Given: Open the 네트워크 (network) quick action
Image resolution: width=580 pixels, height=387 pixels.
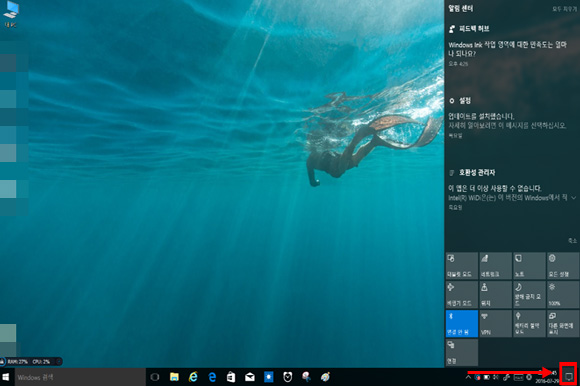Looking at the screenshot, I should click(x=495, y=266).
